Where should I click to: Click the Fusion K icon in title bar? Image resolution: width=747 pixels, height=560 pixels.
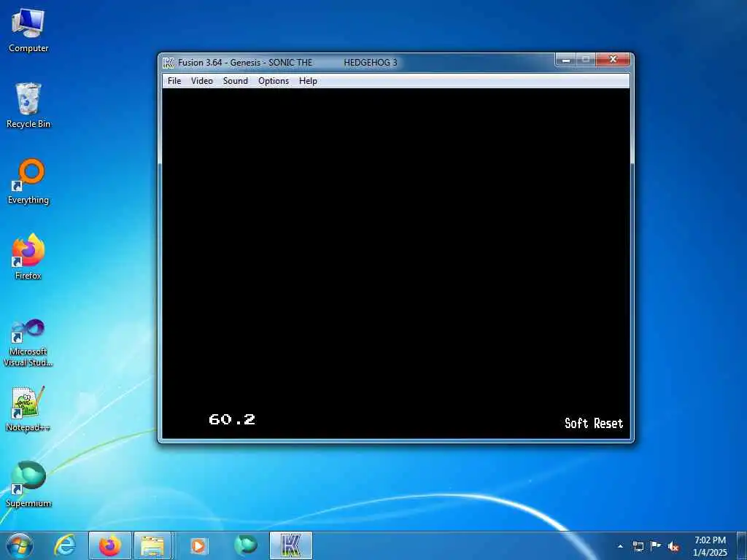click(169, 63)
